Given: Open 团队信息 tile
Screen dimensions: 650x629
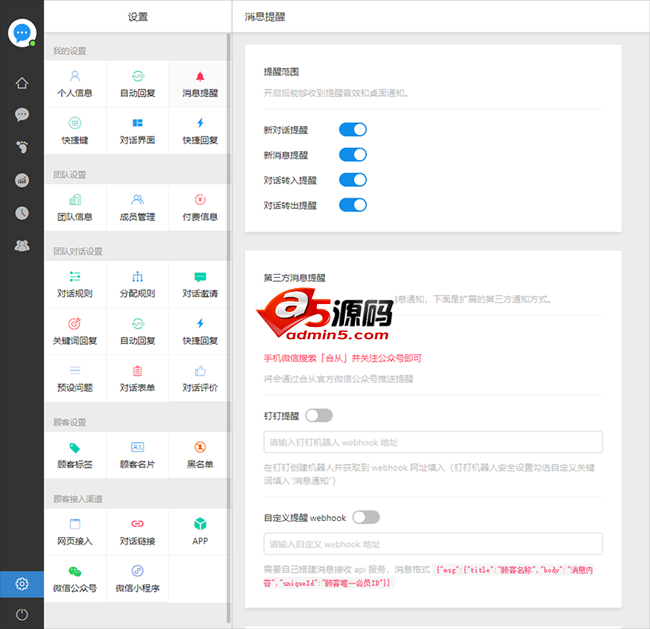Looking at the screenshot, I should point(75,207).
